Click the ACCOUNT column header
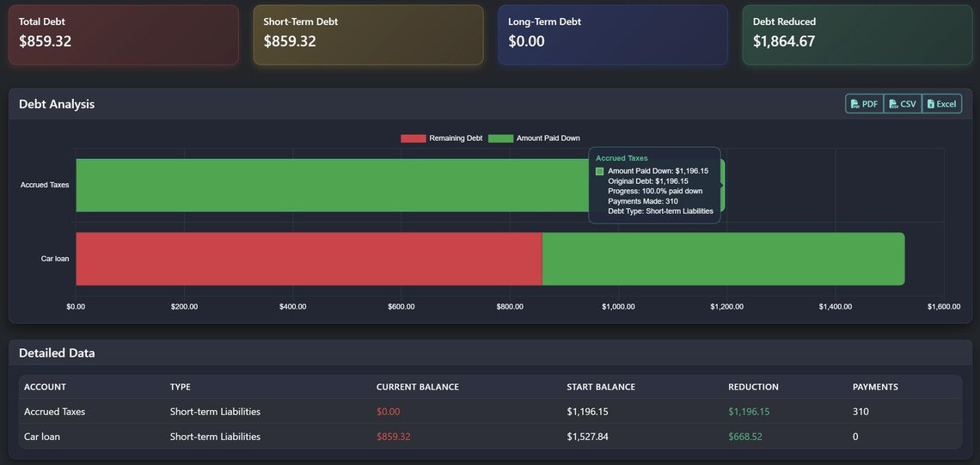 click(45, 387)
